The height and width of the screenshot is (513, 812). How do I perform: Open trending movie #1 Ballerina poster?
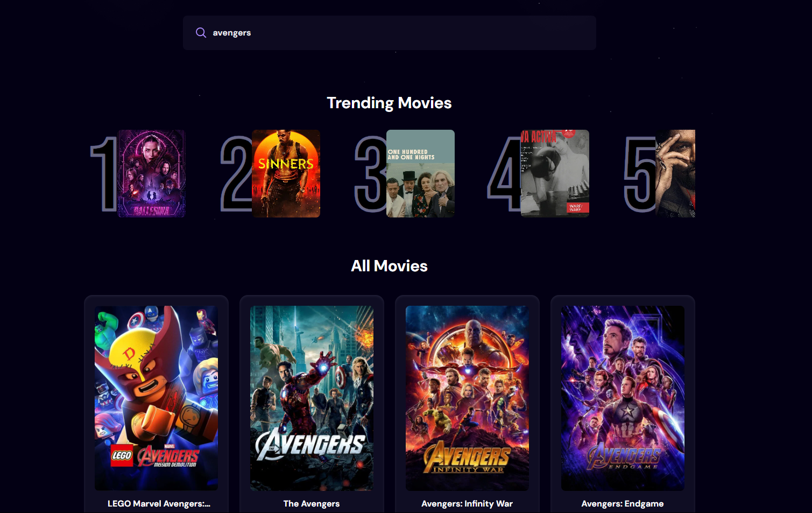152,173
